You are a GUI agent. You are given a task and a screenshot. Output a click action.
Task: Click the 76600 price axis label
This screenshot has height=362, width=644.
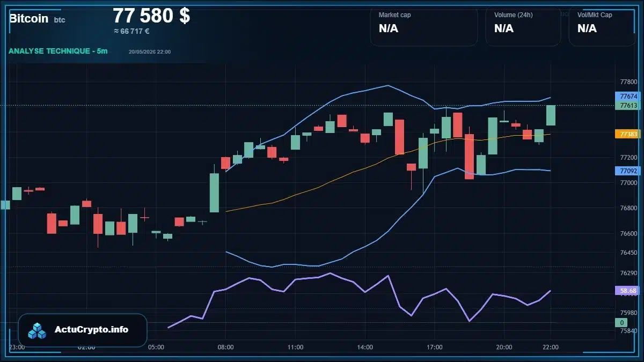(628, 234)
